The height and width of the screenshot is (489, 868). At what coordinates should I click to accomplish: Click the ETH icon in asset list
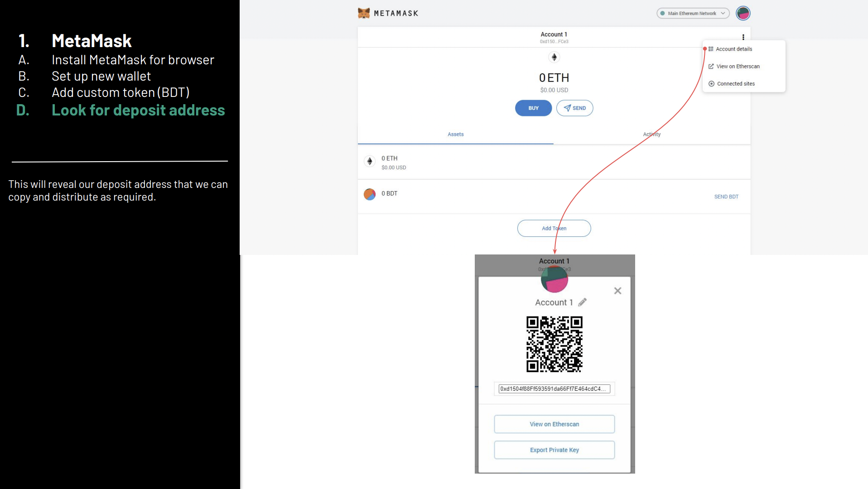point(370,161)
